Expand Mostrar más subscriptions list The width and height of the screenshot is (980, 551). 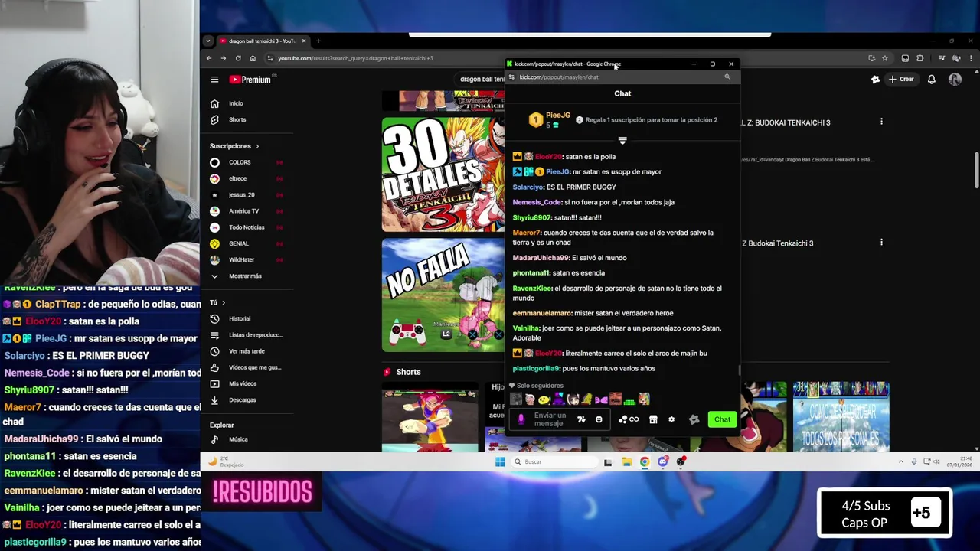click(245, 275)
